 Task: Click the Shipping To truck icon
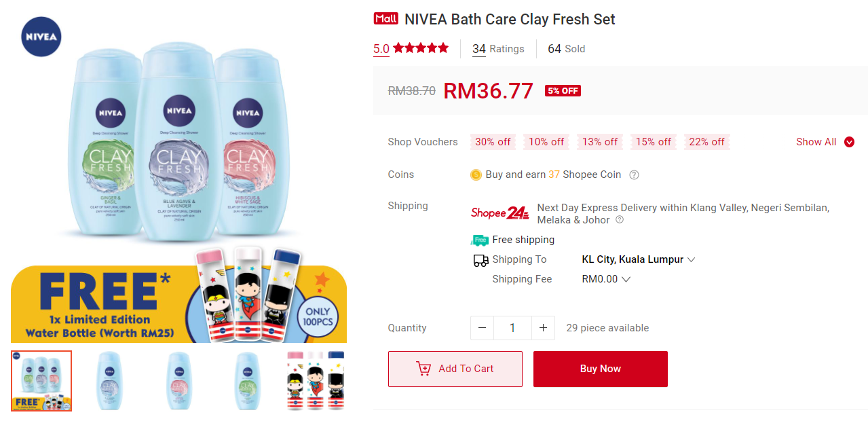480,260
